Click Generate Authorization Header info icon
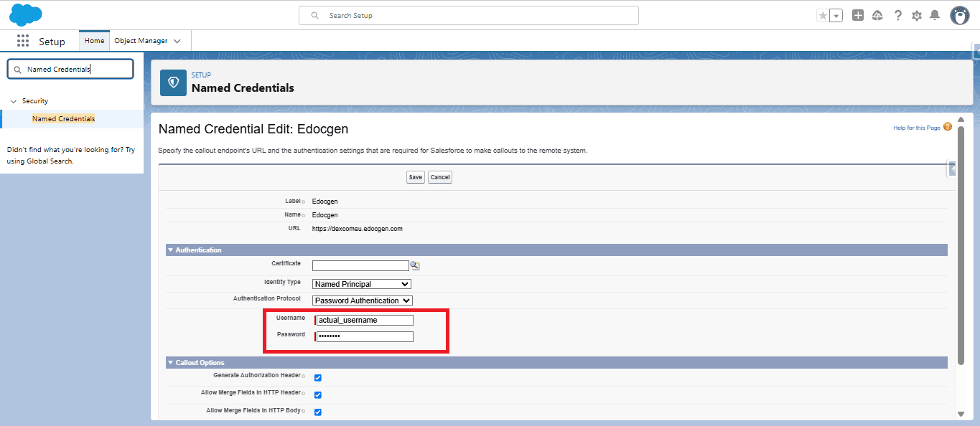Image resolution: width=980 pixels, height=426 pixels. [304, 376]
